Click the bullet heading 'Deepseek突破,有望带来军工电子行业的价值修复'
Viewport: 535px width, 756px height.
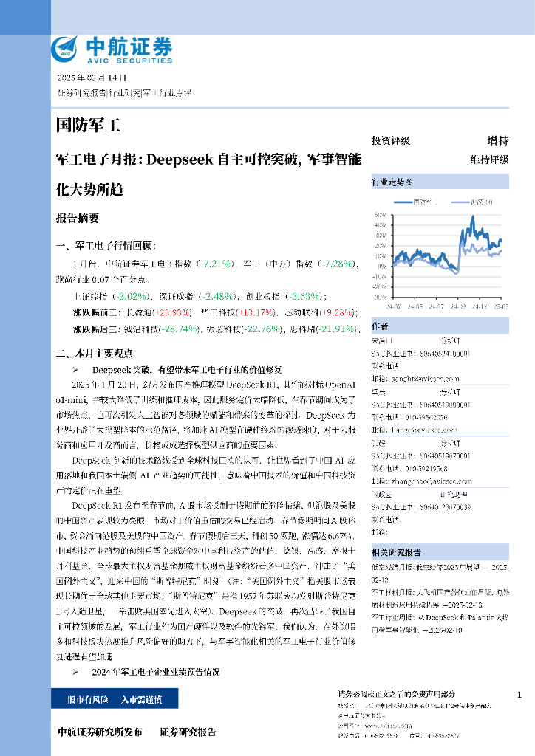[x=187, y=370]
